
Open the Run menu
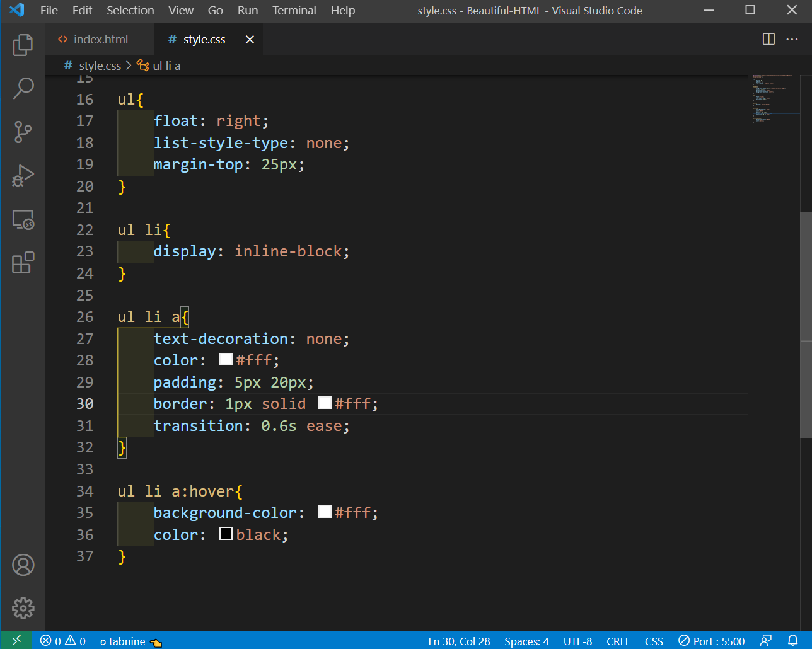pyautogui.click(x=248, y=11)
